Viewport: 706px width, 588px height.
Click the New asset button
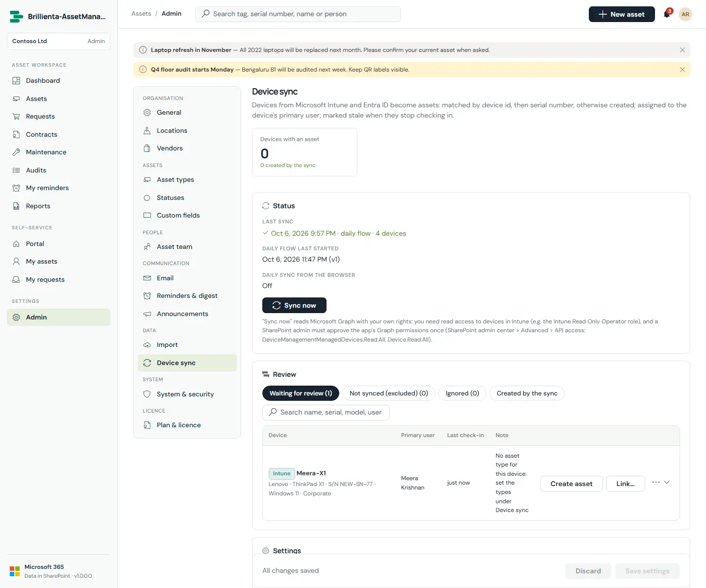(622, 14)
